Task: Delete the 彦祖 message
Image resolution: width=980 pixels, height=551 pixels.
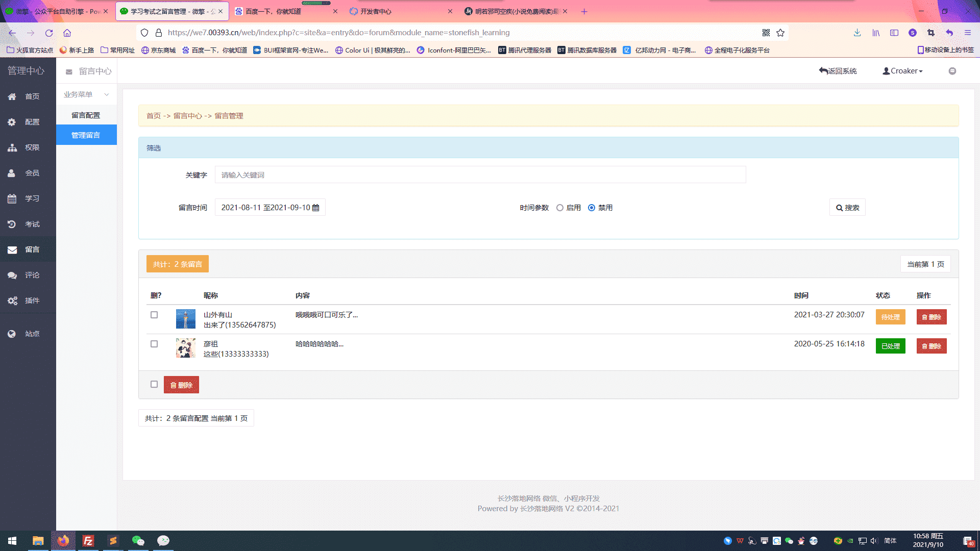Action: click(x=932, y=346)
